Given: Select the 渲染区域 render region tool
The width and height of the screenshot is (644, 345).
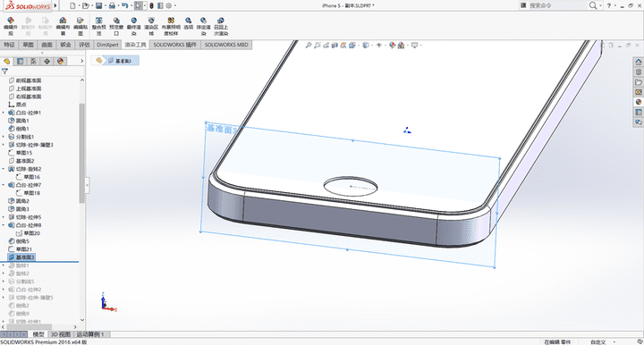Looking at the screenshot, I should 151,26.
